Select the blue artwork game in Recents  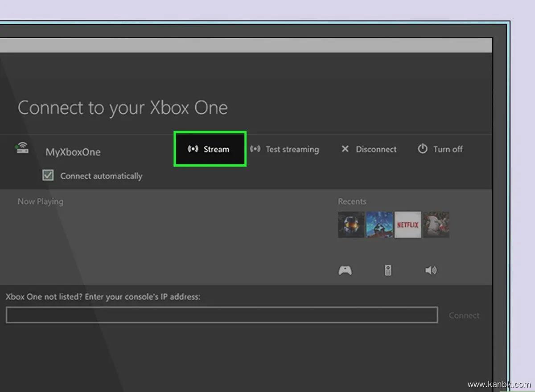click(x=379, y=225)
